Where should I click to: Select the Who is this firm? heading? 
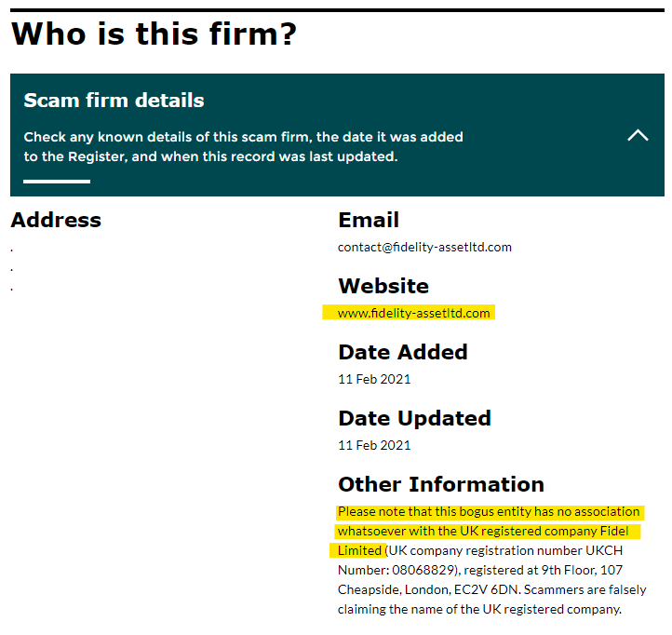tap(154, 34)
